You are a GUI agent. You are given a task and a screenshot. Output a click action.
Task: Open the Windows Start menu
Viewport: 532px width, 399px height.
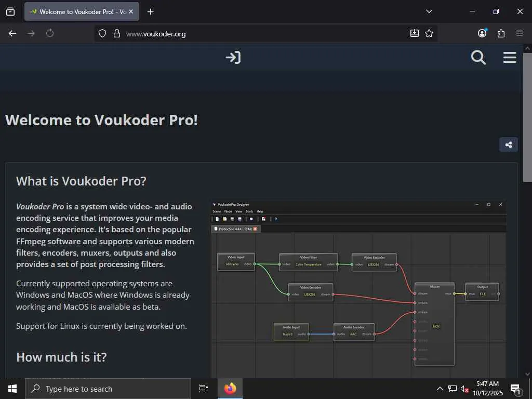(x=12, y=389)
